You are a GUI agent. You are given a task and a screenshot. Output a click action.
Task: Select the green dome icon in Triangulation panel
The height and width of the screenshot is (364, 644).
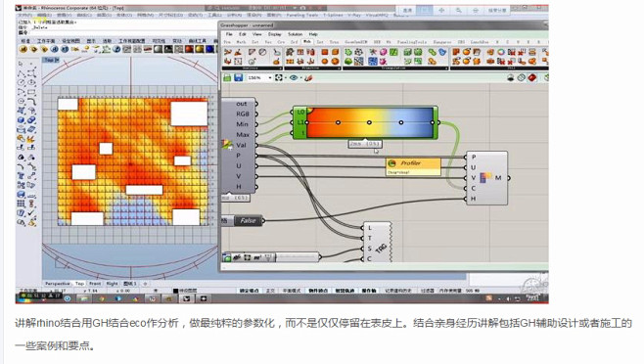[x=348, y=62]
